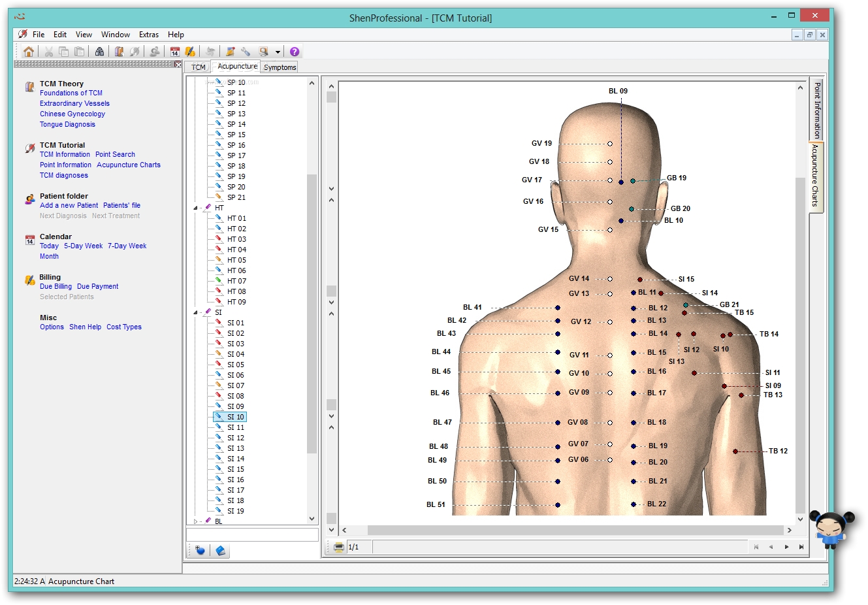This screenshot has height=605, width=868.
Task: Click the grey TCM tutorial needle toolbar icon
Action: pyautogui.click(x=135, y=52)
